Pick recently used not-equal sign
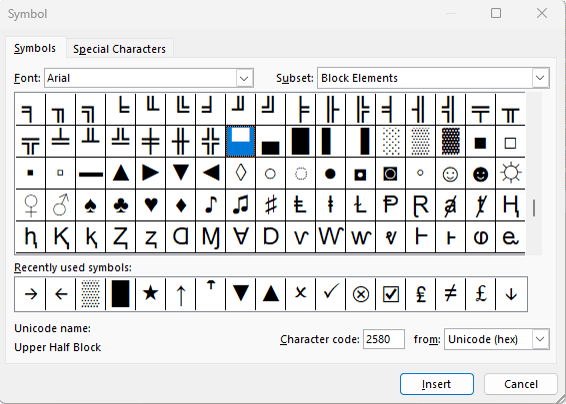The width and height of the screenshot is (566, 404). [x=450, y=294]
